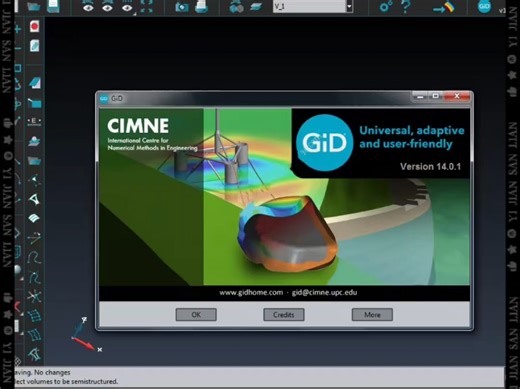This screenshot has width=520, height=389.
Task: Click the striped surface patch icon
Action: tap(34, 218)
